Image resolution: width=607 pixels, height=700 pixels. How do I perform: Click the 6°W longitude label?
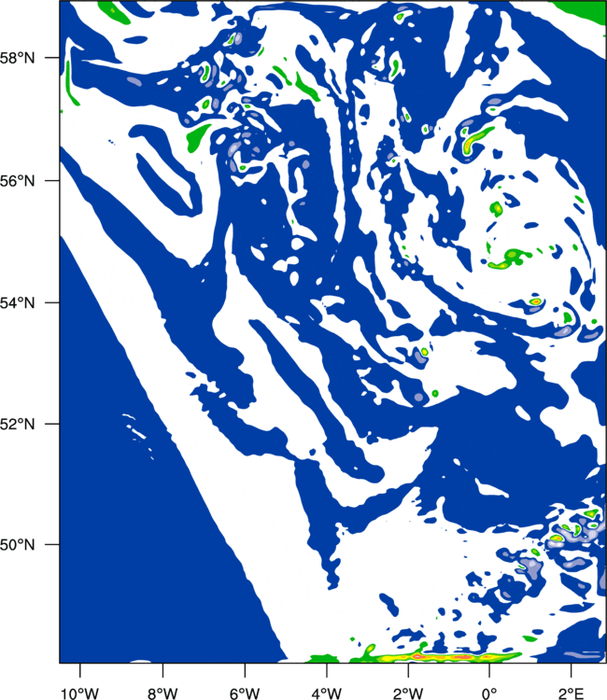pyautogui.click(x=245, y=693)
